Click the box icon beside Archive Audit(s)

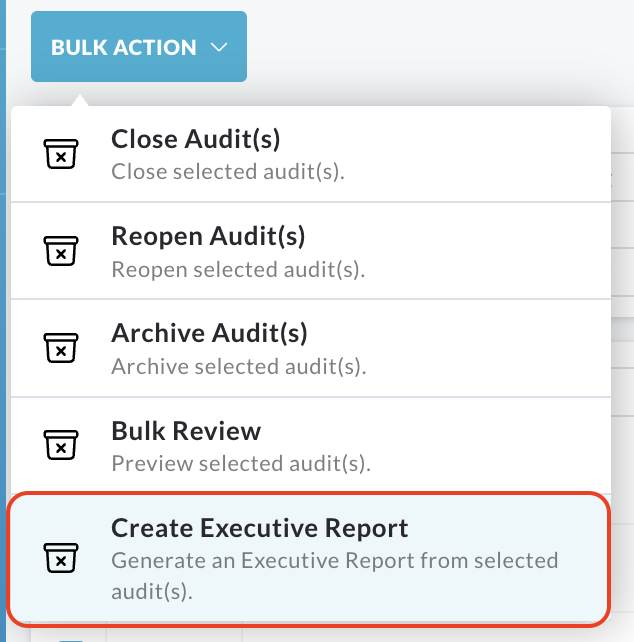(x=61, y=348)
